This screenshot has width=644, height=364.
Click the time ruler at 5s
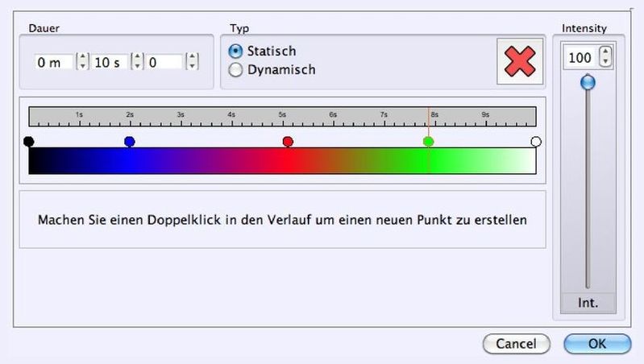(283, 117)
